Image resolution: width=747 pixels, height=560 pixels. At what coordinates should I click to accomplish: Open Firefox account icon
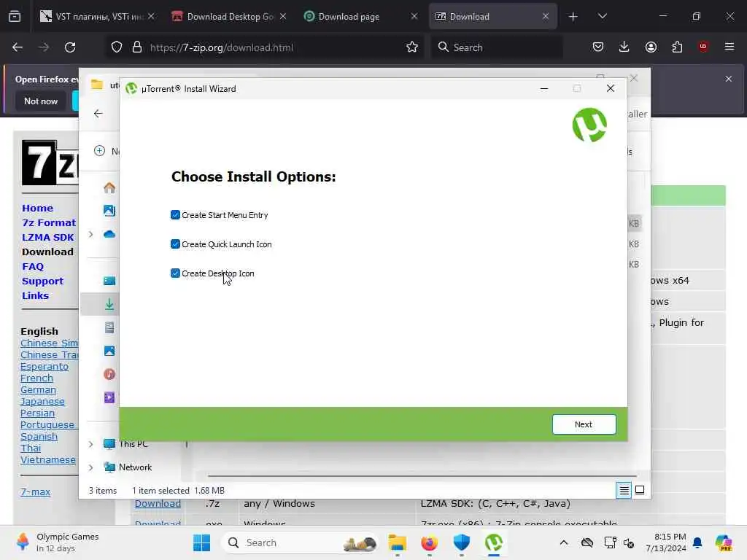(651, 47)
